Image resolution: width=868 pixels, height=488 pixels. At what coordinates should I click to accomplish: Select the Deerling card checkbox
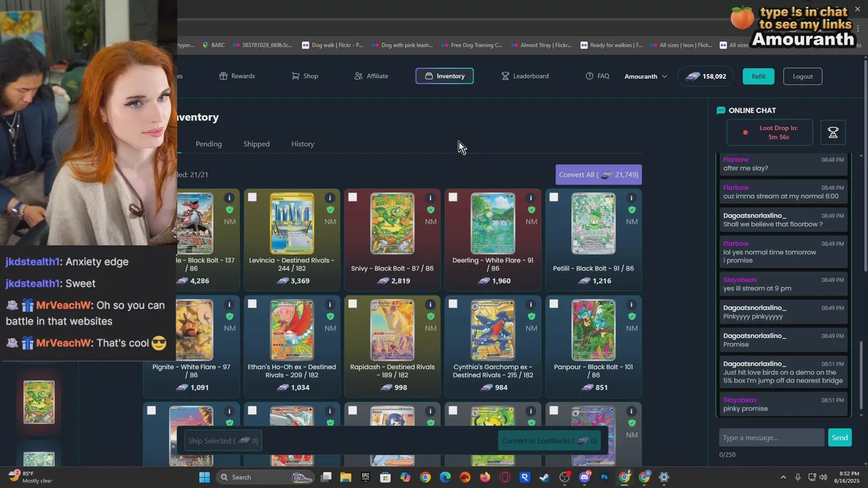pyautogui.click(x=453, y=197)
